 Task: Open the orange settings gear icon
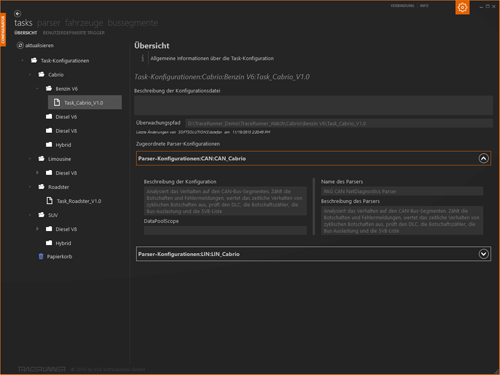tap(462, 7)
